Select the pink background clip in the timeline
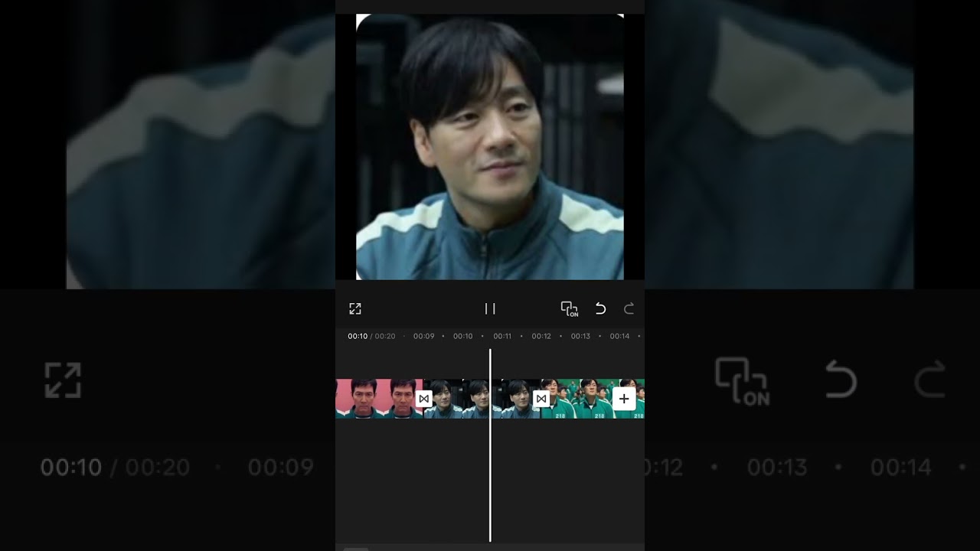The width and height of the screenshot is (980, 551). pyautogui.click(x=379, y=399)
